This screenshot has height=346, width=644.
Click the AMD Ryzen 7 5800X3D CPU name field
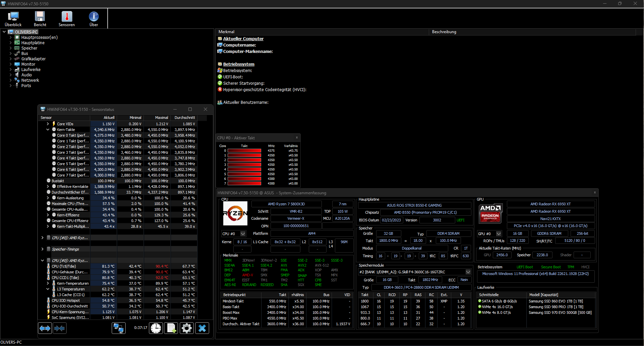(x=286, y=204)
